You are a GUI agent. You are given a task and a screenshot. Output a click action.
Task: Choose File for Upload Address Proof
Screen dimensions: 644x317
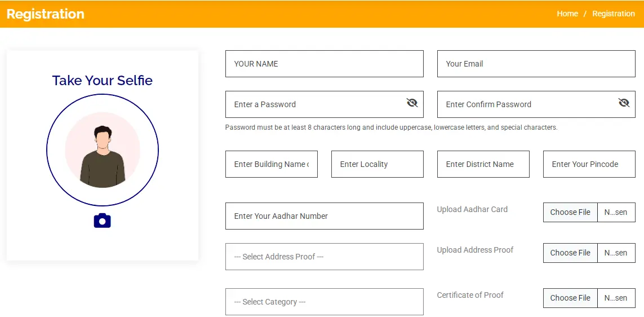[570, 253]
